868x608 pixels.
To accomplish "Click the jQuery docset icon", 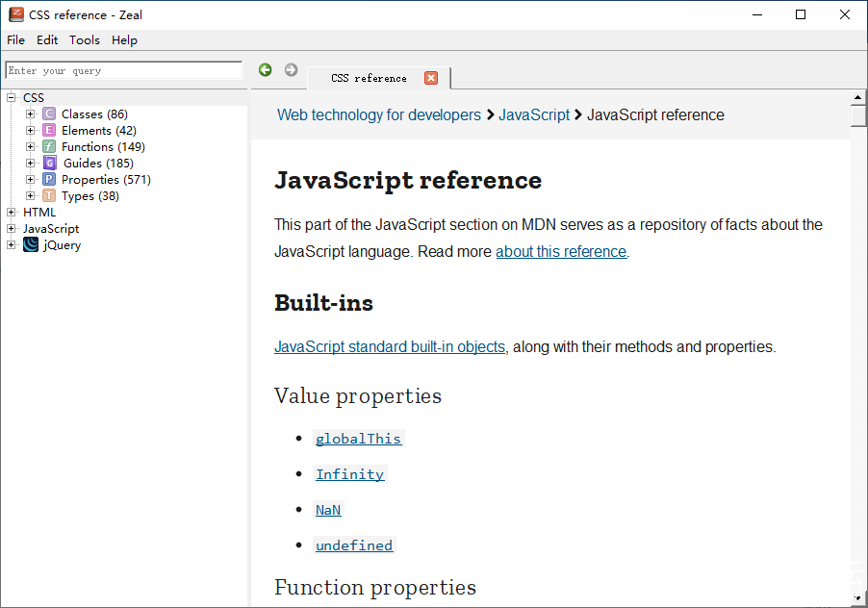I will pyautogui.click(x=31, y=244).
